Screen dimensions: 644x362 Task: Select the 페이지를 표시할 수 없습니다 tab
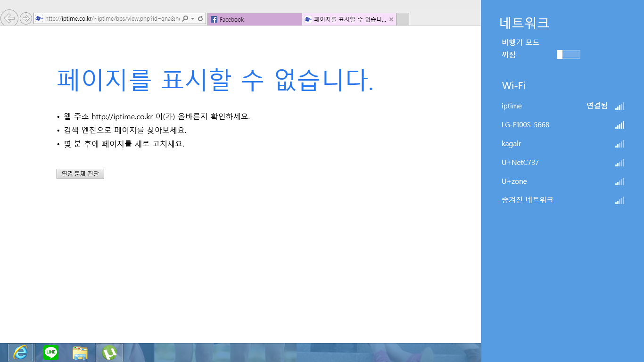coord(349,19)
